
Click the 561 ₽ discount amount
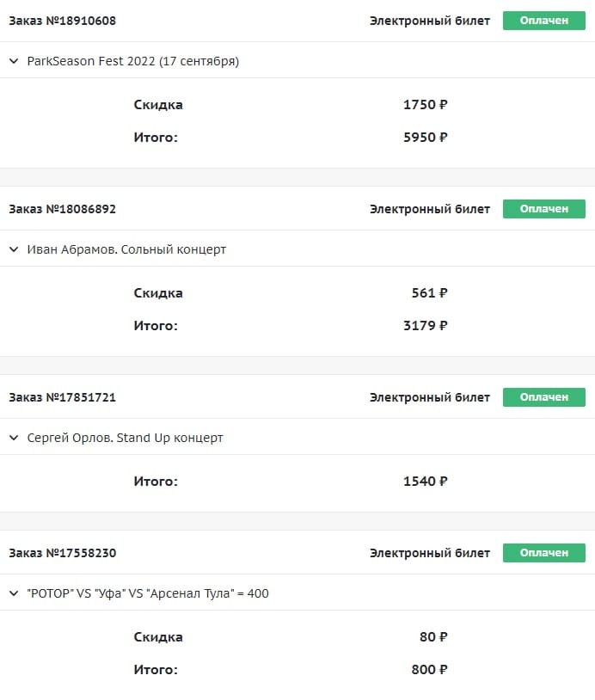coord(429,293)
